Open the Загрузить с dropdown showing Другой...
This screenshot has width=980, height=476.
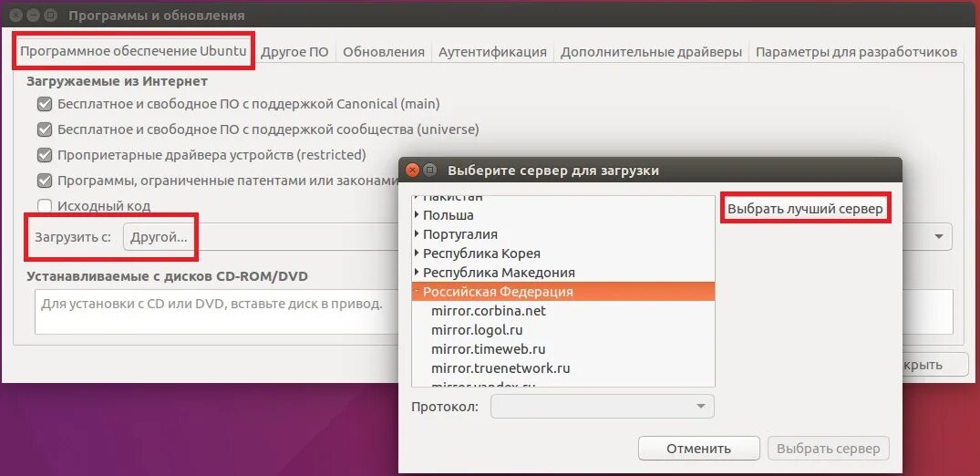tap(538, 237)
